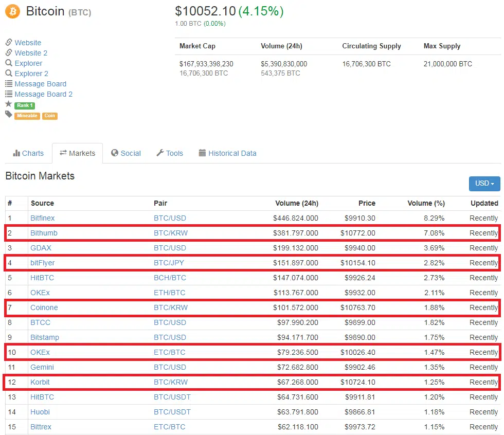Click the list icon beside Message Board 2
Viewport: 504px width, 435px height.
[9, 94]
